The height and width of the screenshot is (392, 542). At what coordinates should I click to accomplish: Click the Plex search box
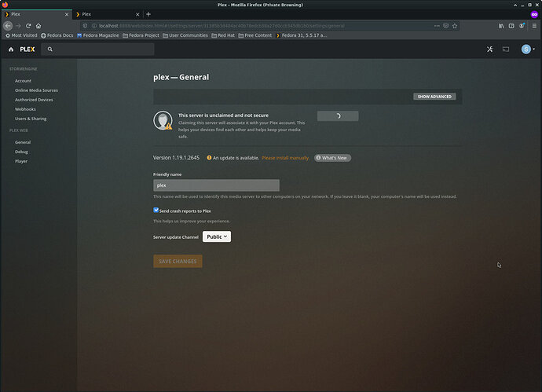coord(98,49)
